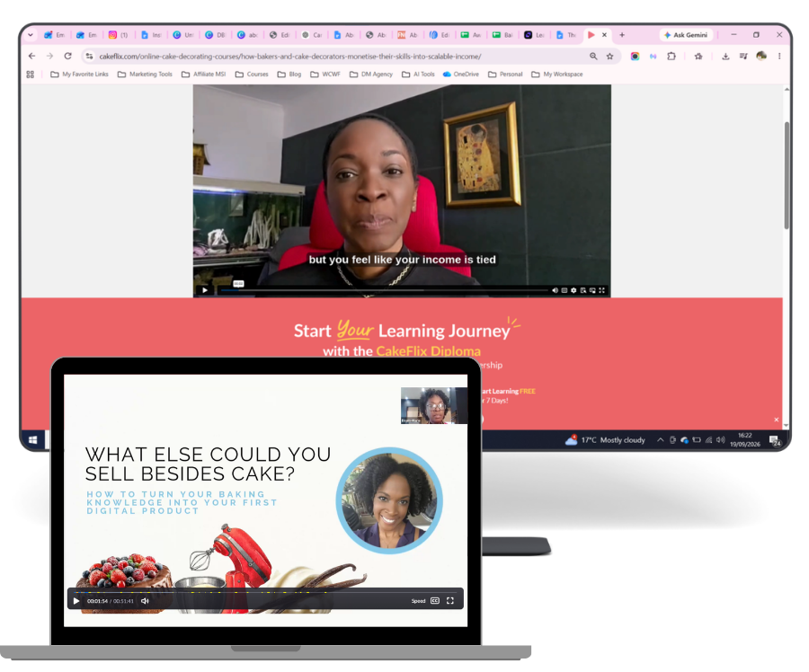Open the weather widget showing 17°C
This screenshot has height=672, width=809.
click(x=605, y=440)
